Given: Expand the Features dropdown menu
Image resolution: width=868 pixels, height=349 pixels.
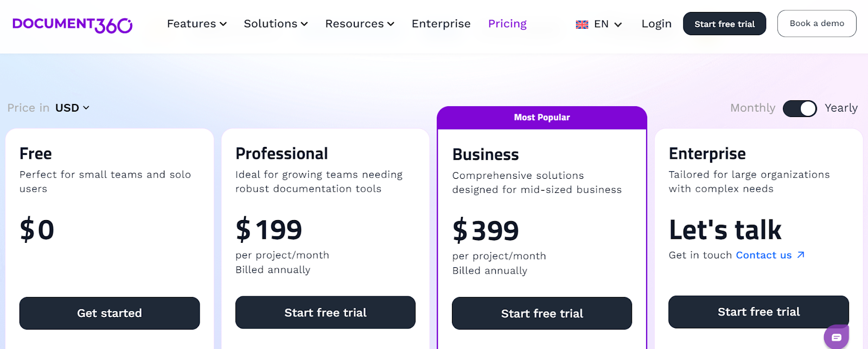Looking at the screenshot, I should point(197,24).
